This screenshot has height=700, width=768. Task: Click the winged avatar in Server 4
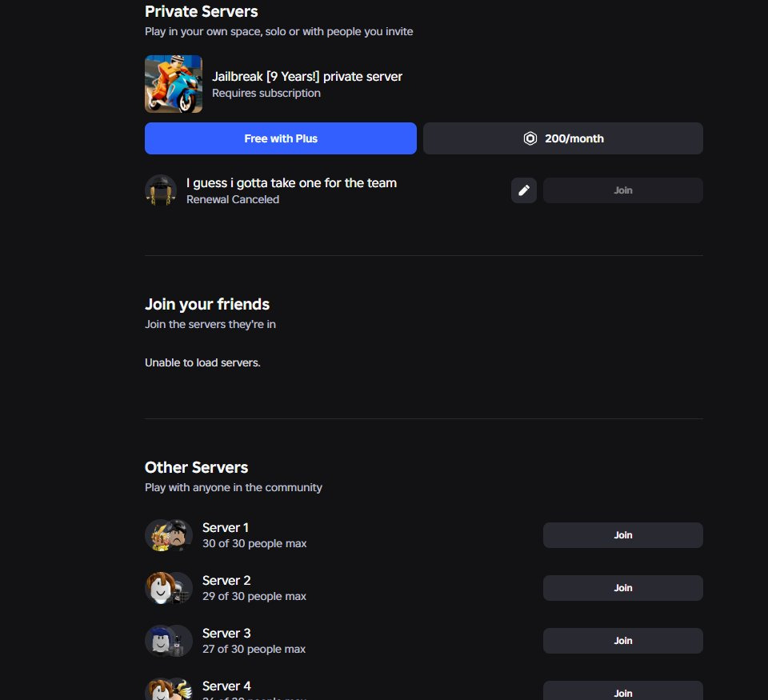tap(182, 690)
